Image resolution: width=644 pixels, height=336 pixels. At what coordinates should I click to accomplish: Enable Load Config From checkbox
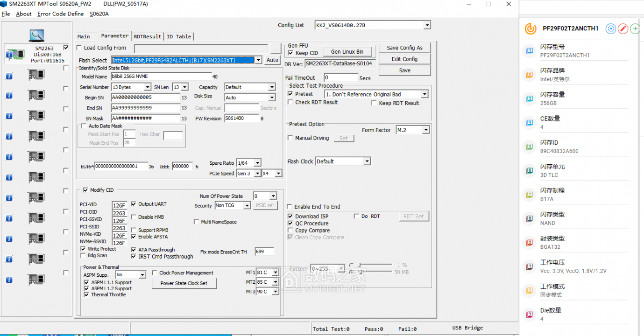point(79,48)
